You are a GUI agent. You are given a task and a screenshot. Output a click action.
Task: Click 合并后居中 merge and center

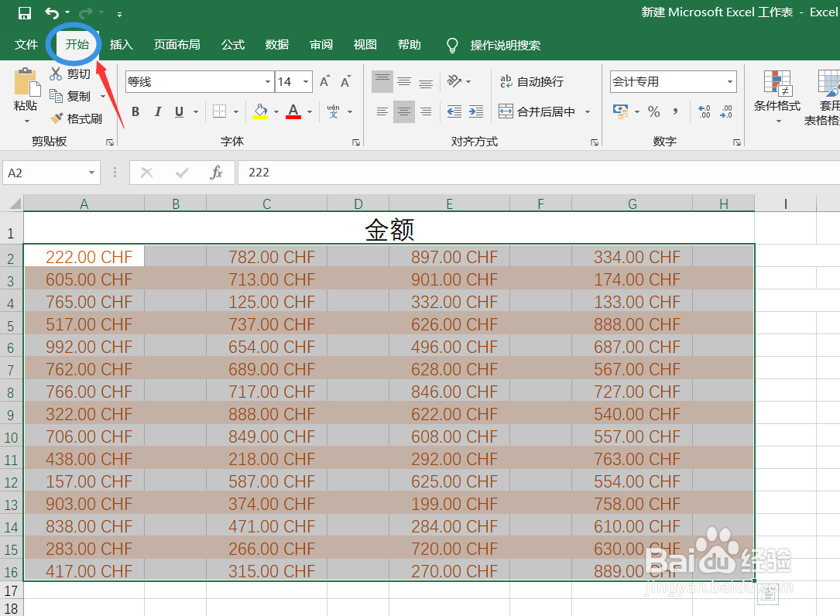point(537,111)
